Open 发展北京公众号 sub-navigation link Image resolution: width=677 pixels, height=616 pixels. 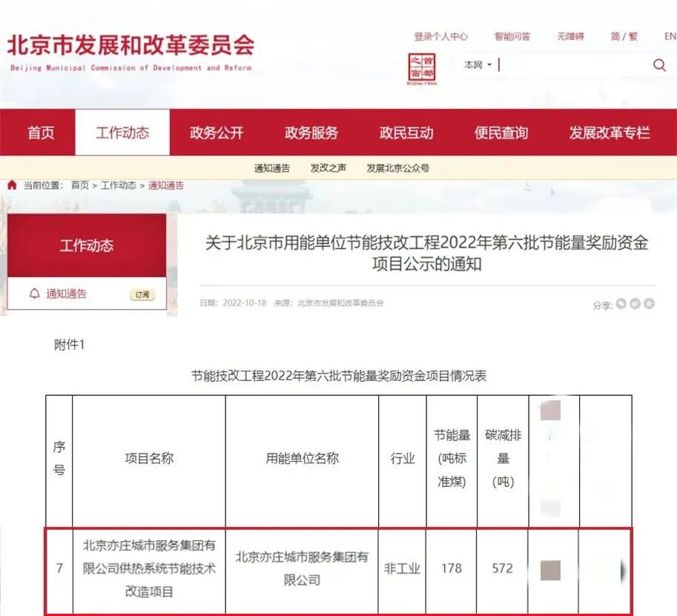pyautogui.click(x=397, y=168)
